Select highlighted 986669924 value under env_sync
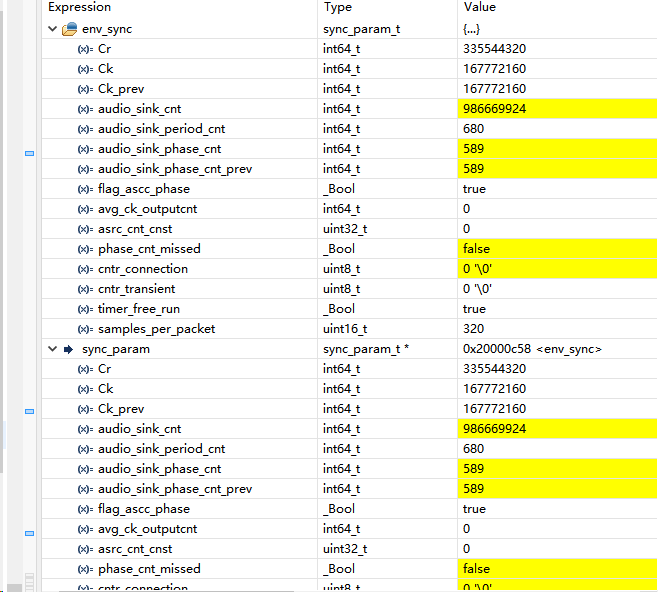The image size is (658, 592). coord(495,109)
